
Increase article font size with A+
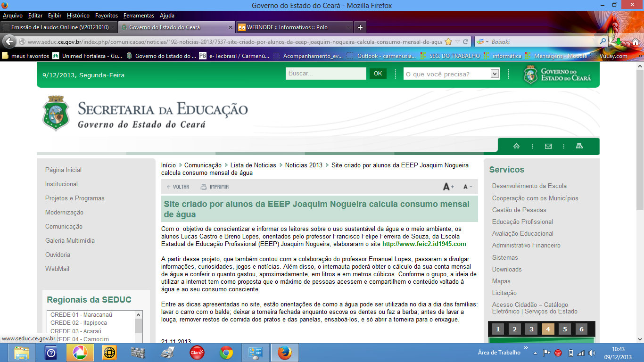click(x=448, y=187)
